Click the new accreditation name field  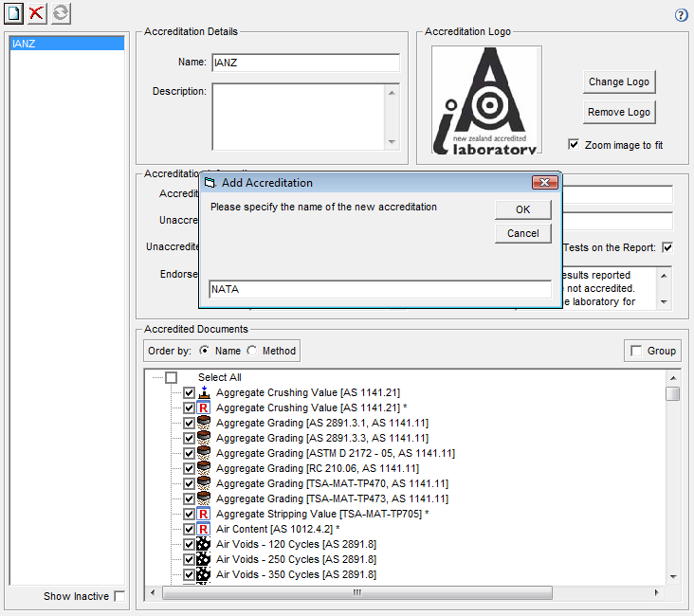(379, 289)
